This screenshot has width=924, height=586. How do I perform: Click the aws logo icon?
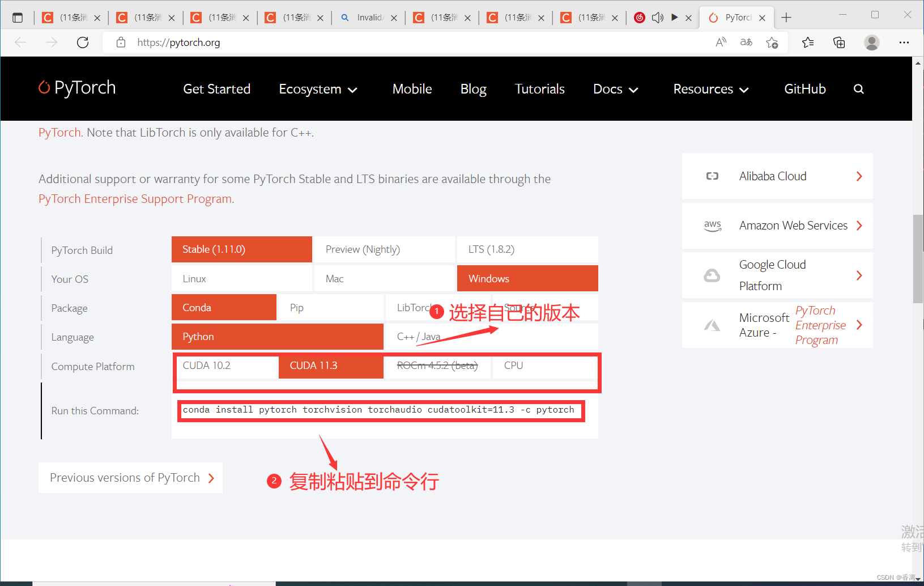712,226
